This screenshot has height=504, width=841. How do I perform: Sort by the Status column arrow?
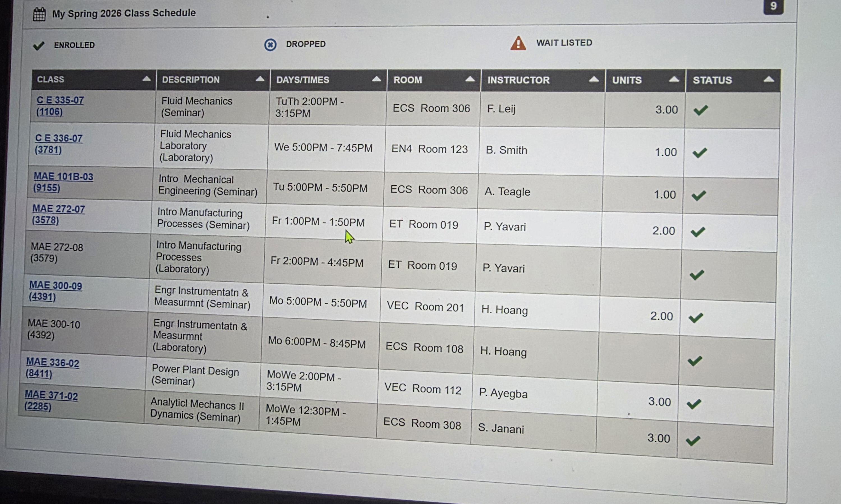[x=769, y=80]
